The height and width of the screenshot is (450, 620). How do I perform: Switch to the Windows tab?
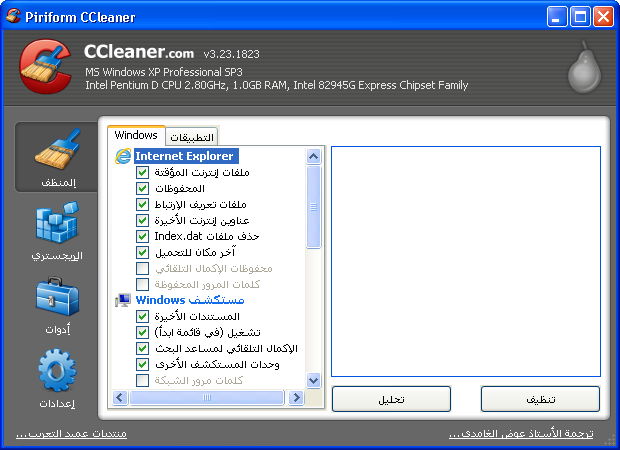136,135
